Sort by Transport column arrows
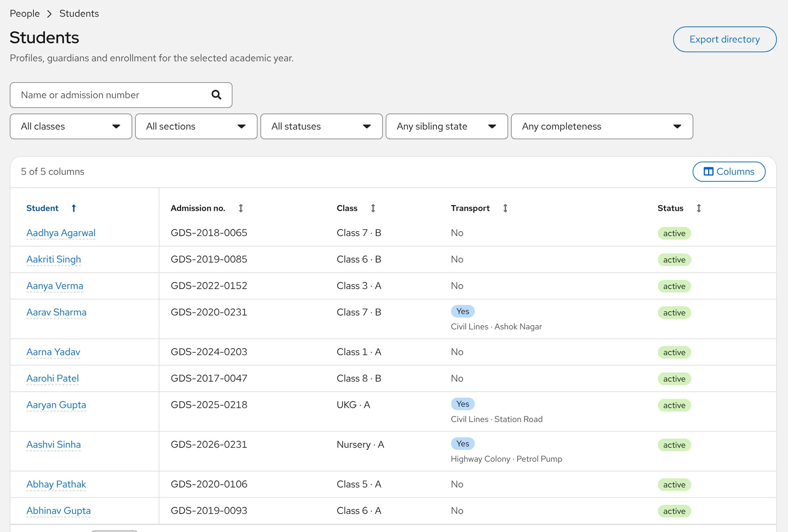Viewport: 788px width, 532px height. [505, 208]
